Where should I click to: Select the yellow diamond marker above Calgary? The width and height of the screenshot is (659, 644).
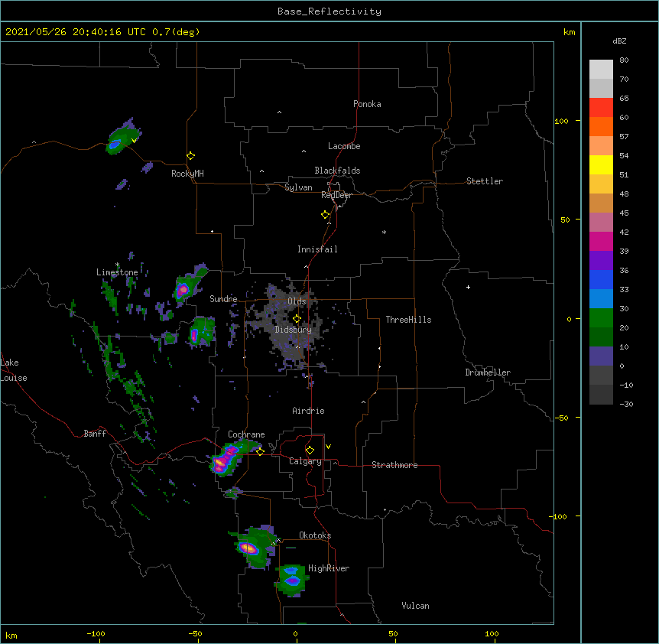tap(310, 450)
